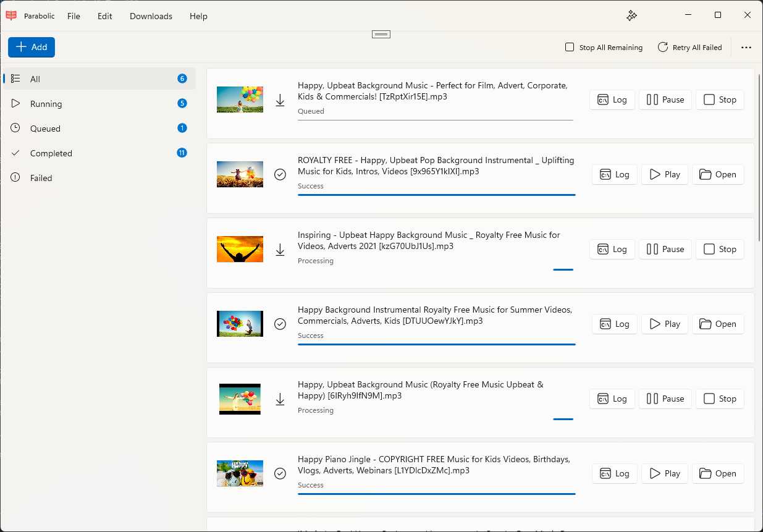Play the ROYALTY FREE 9x965Y1kIXI mp3
Image resolution: width=763 pixels, height=532 pixels.
click(x=665, y=174)
